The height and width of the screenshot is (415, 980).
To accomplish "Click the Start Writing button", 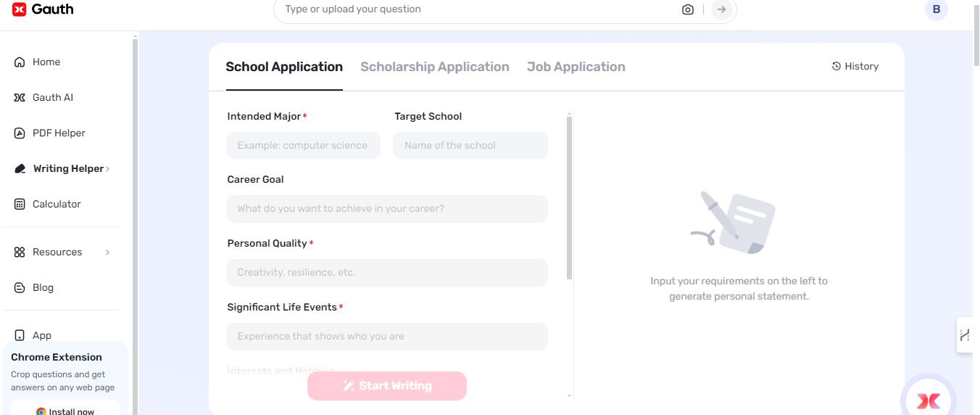I will coord(386,386).
